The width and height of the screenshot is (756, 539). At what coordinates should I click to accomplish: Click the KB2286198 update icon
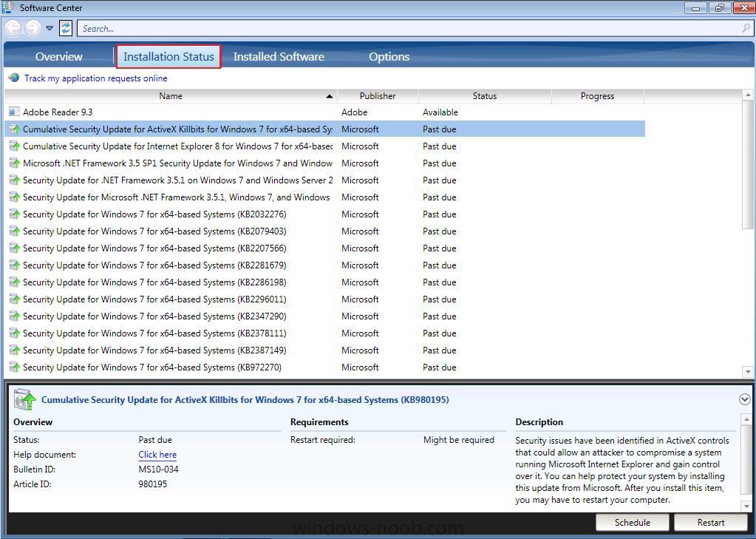click(15, 282)
